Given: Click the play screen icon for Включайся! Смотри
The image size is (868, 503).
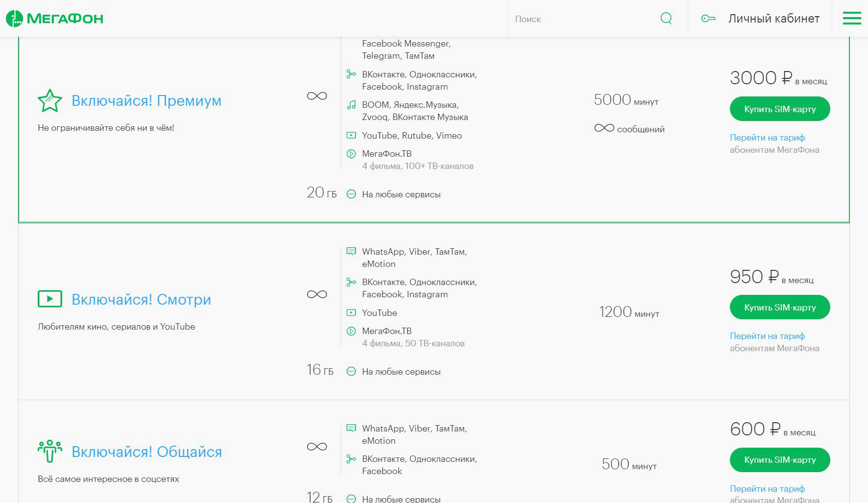Looking at the screenshot, I should click(50, 299).
